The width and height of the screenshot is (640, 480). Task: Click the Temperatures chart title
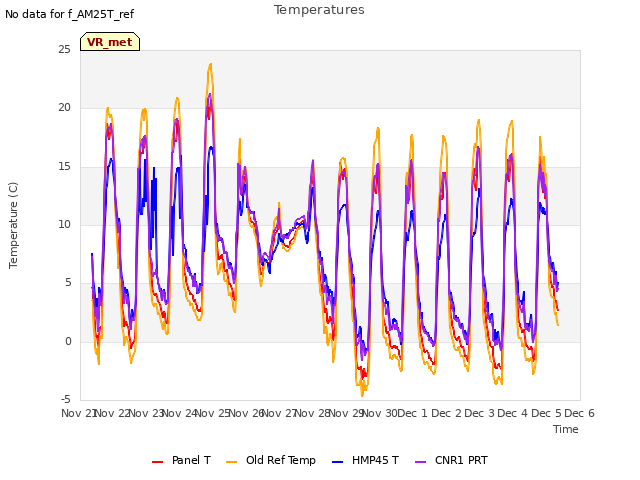[319, 10]
